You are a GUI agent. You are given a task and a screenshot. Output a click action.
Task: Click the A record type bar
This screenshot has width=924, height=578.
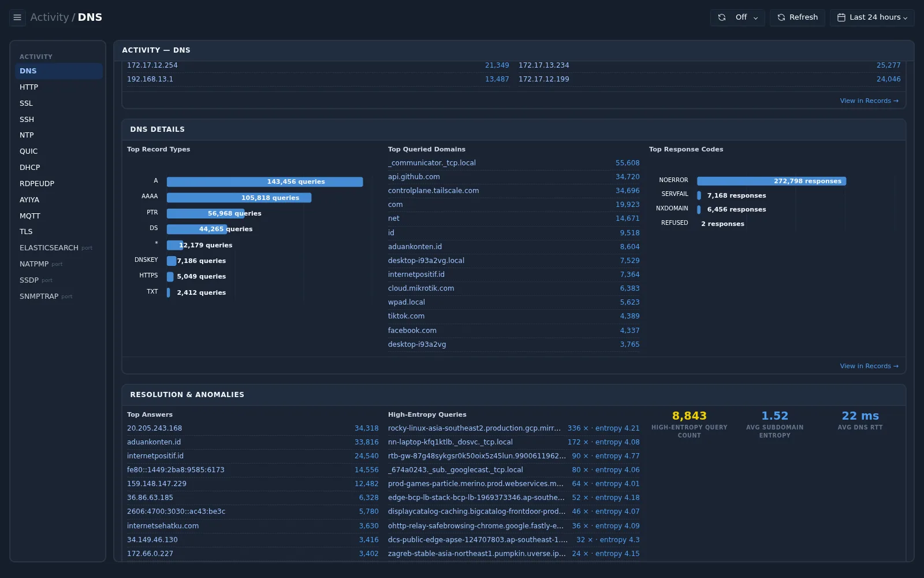coord(264,181)
